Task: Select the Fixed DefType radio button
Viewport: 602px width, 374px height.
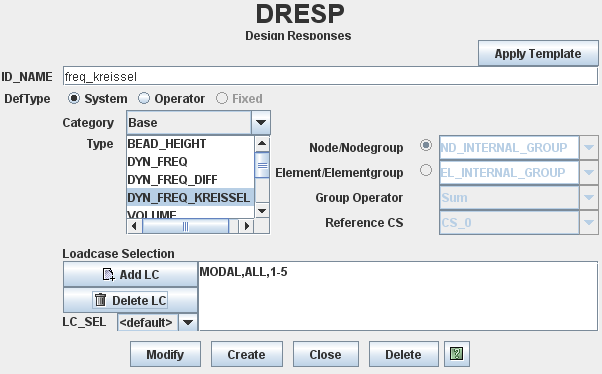Action: click(x=222, y=98)
